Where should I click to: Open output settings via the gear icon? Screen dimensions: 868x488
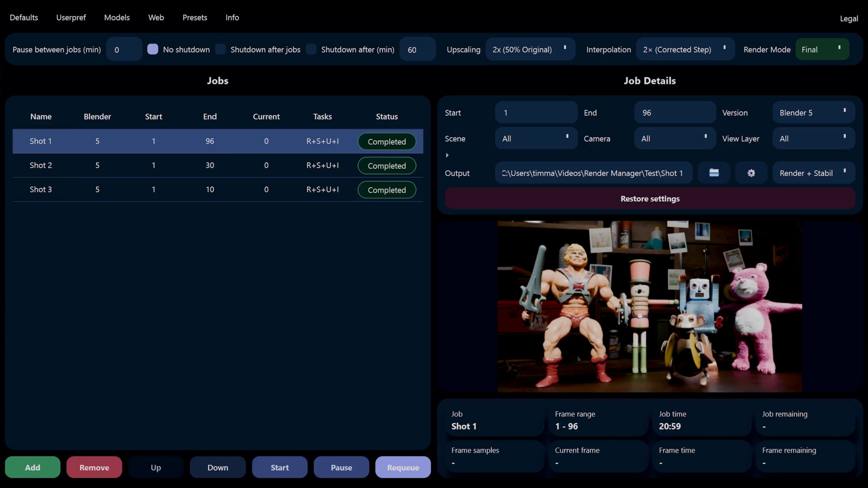(x=751, y=173)
